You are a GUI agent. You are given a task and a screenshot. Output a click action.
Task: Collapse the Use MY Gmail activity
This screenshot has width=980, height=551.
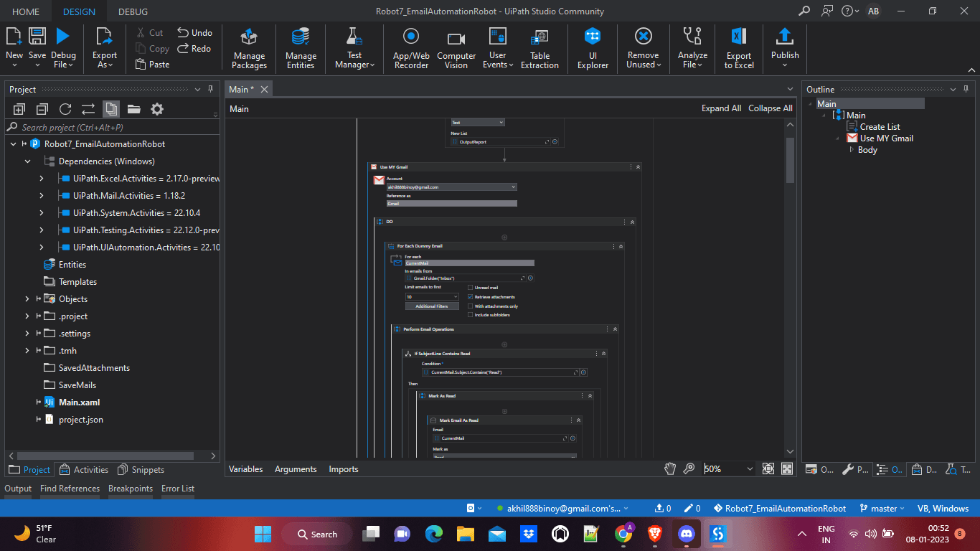pyautogui.click(x=638, y=166)
